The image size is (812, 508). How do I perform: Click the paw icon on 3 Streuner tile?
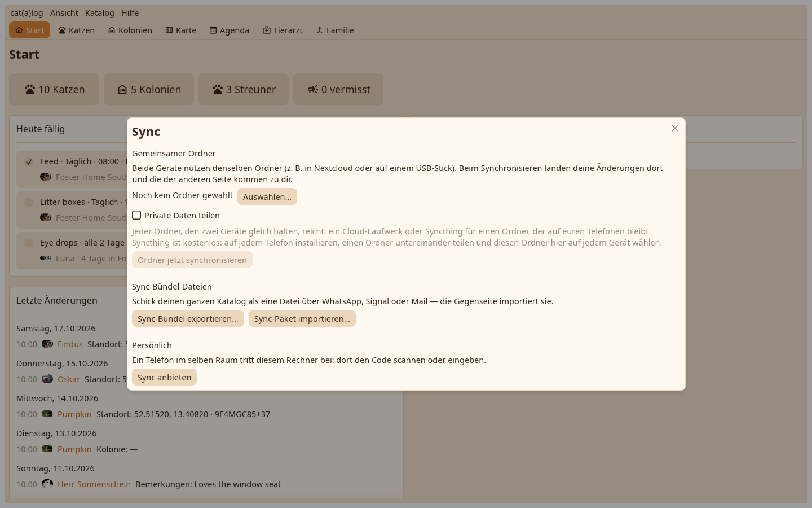[218, 89]
